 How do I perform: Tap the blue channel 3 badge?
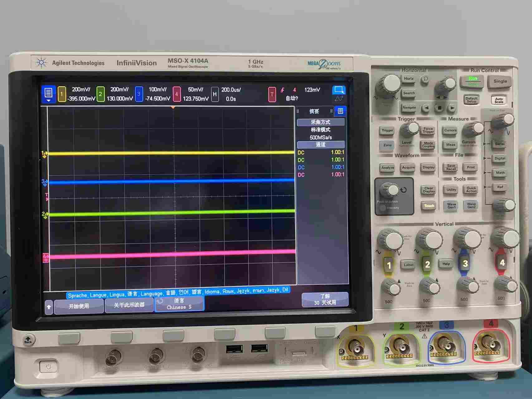pos(139,94)
